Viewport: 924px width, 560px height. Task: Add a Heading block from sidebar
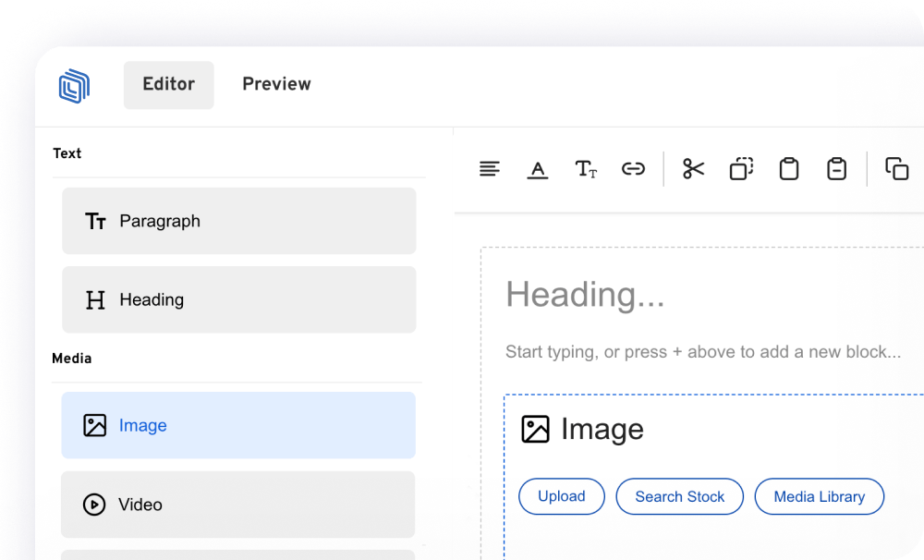tap(238, 299)
